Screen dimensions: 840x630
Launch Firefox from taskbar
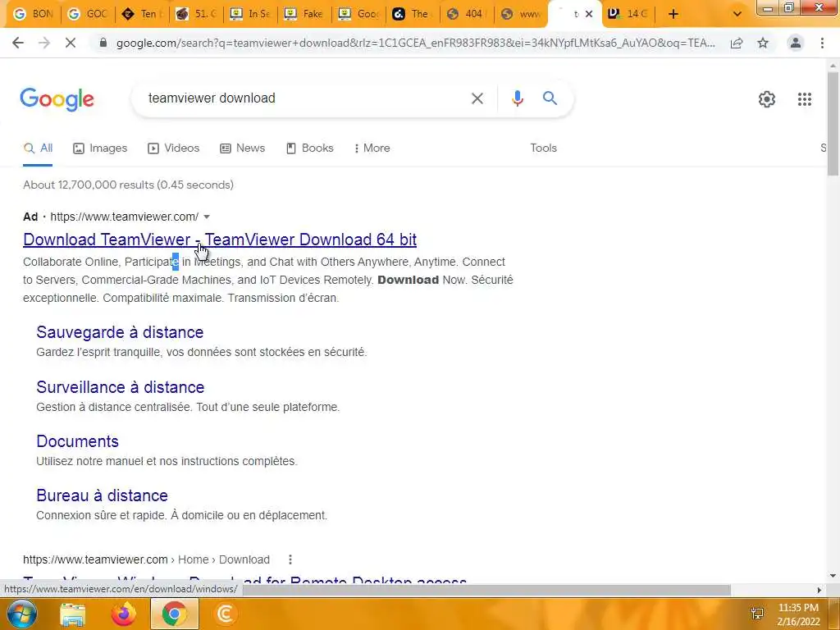click(x=123, y=614)
